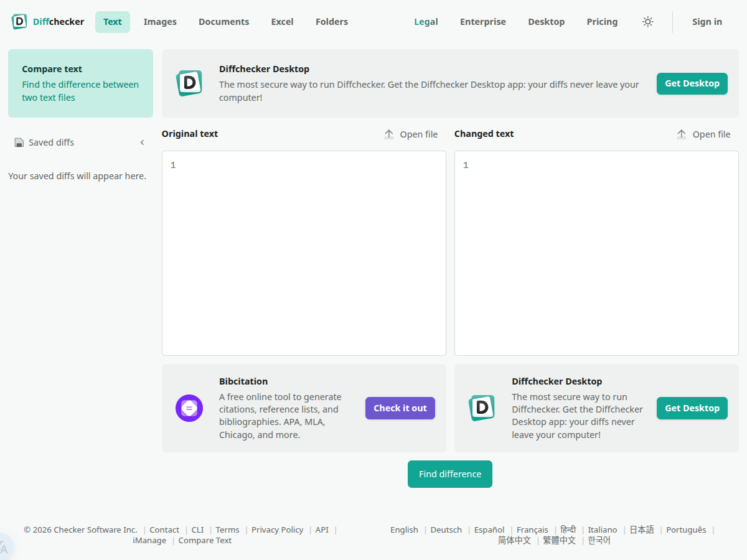Click Get Desktop in the top banner

click(x=692, y=83)
